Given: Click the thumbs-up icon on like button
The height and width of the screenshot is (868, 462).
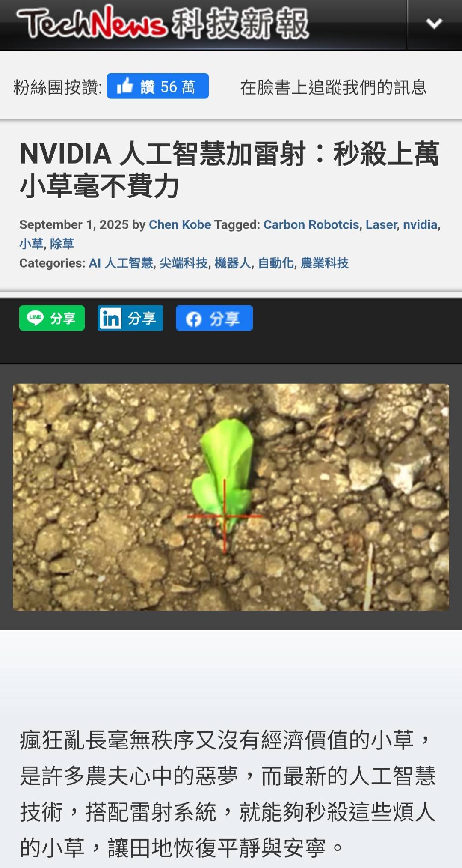Looking at the screenshot, I should (x=125, y=86).
